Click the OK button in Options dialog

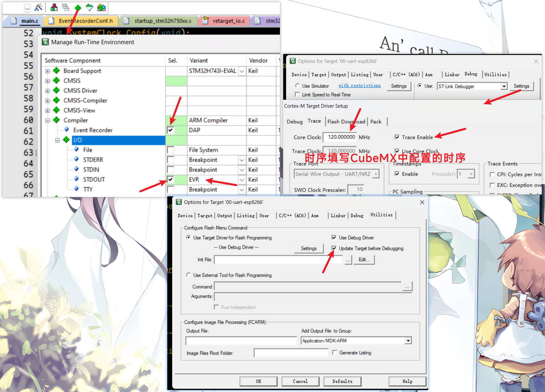pyautogui.click(x=258, y=381)
